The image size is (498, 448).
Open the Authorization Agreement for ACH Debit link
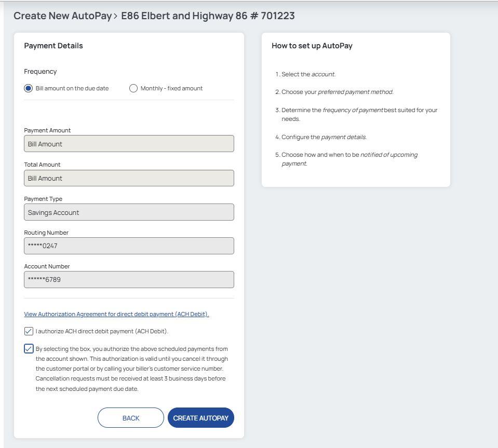tap(116, 314)
